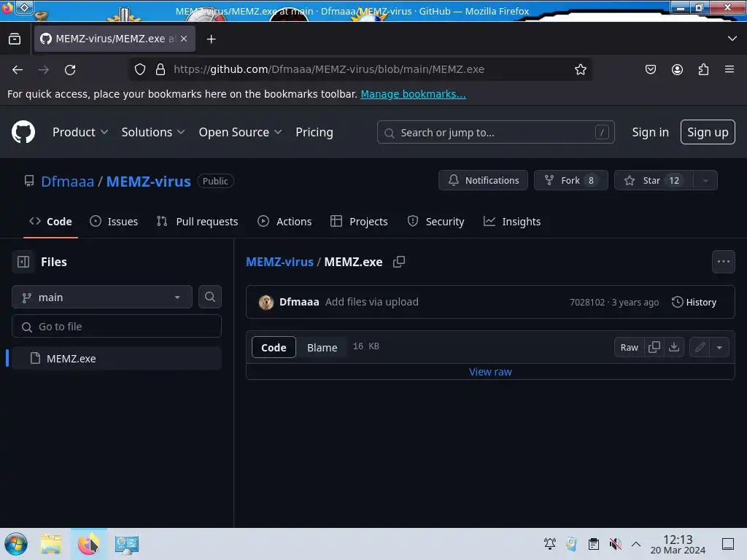Open the Pull requests tab
Viewport: 747px width, 560px height.
[x=197, y=222]
